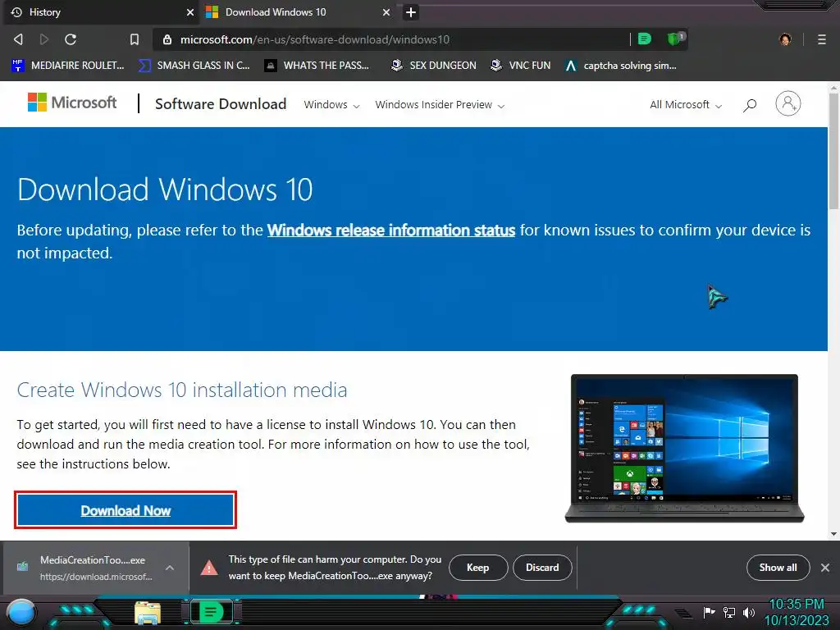Viewport: 840px width, 630px height.
Task: Close the Download Windows 10 tab
Action: coord(386,12)
